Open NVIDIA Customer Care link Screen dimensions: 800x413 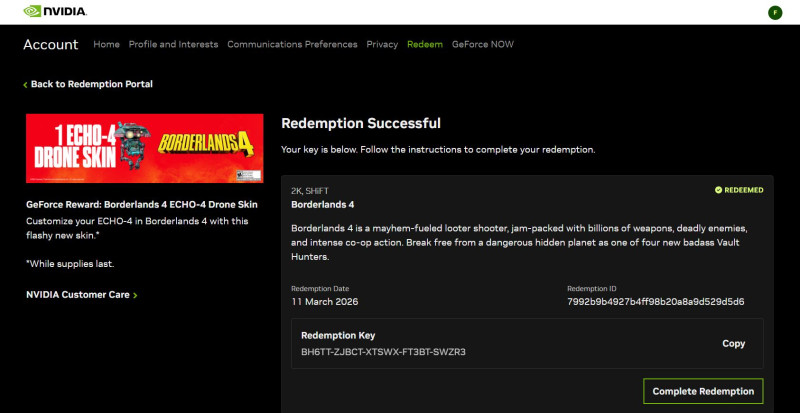82,295
